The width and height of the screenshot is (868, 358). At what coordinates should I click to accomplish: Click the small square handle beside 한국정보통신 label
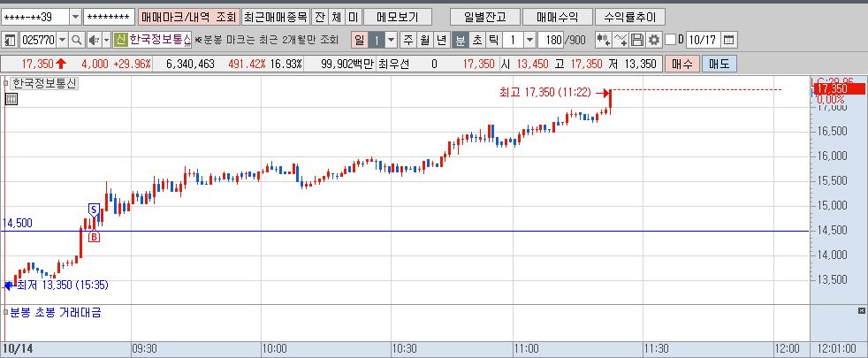(x=6, y=84)
